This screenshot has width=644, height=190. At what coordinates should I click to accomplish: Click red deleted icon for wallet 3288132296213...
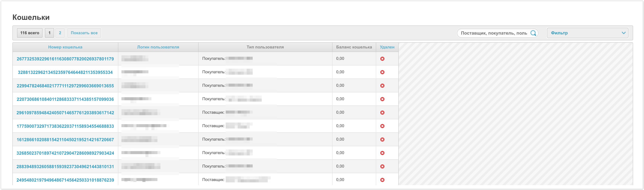(x=382, y=72)
